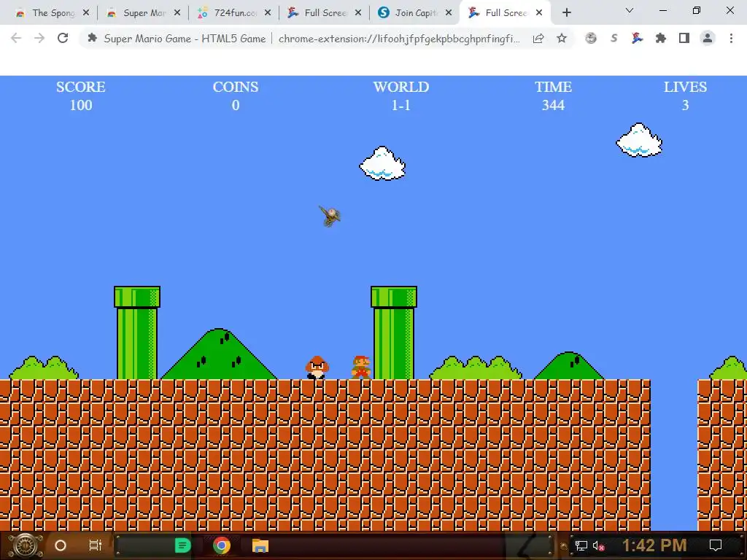This screenshot has width=747, height=560.
Task: Reload the Super Mario game page
Action: tap(63, 38)
